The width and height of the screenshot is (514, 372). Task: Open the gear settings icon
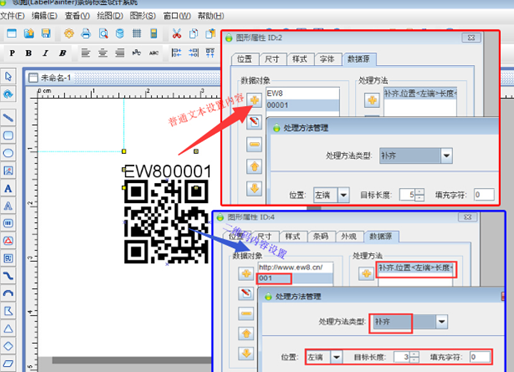[69, 33]
